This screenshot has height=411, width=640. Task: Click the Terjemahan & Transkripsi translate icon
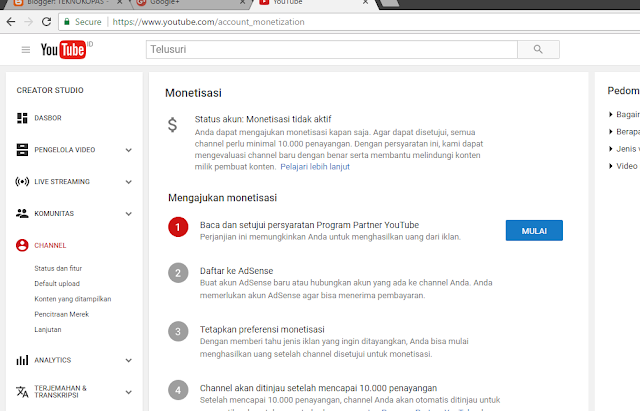click(22, 392)
